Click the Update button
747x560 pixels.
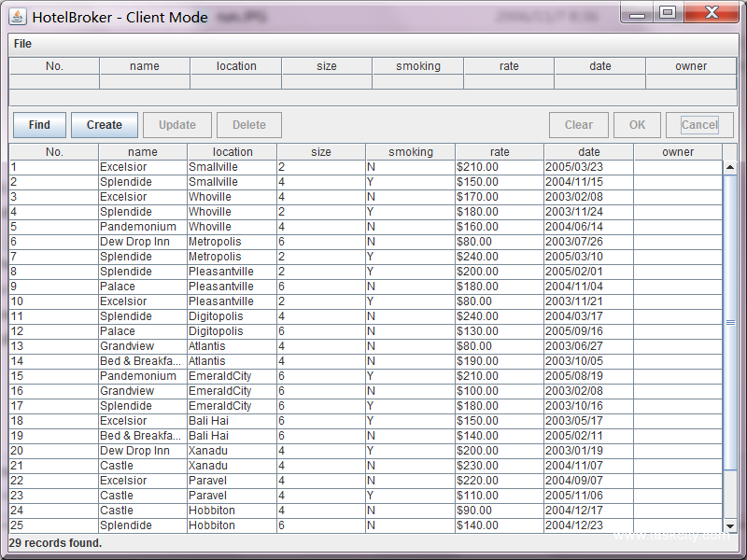[x=177, y=125]
